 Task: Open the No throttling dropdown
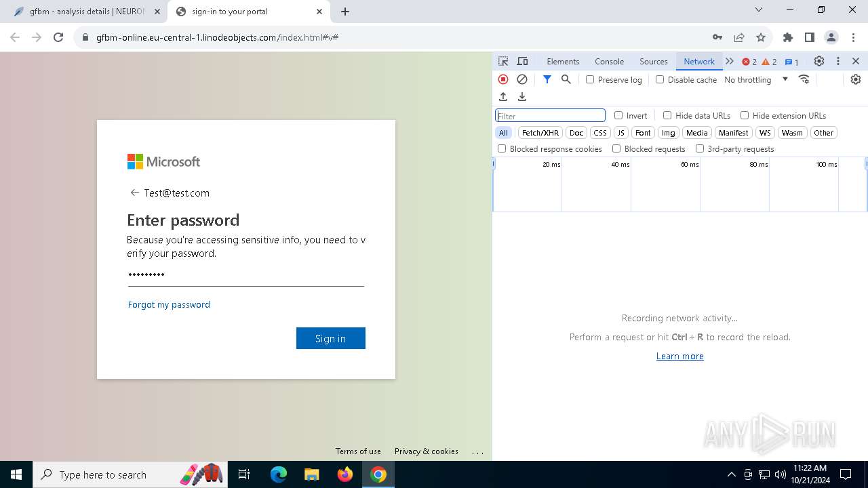[x=756, y=79]
